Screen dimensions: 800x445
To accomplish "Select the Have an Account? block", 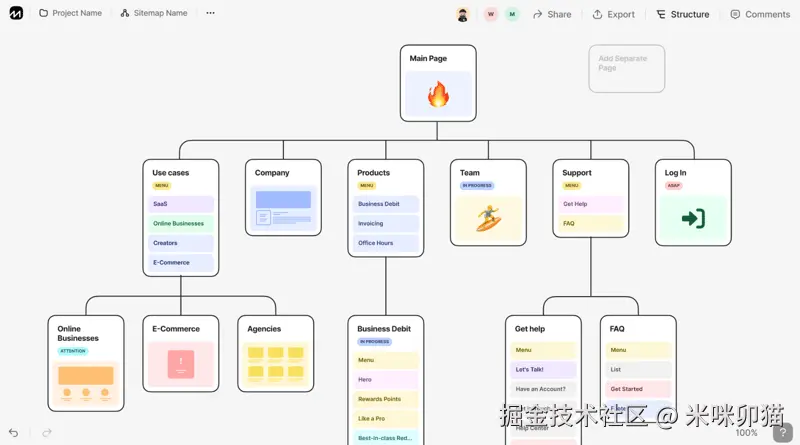I will point(543,389).
